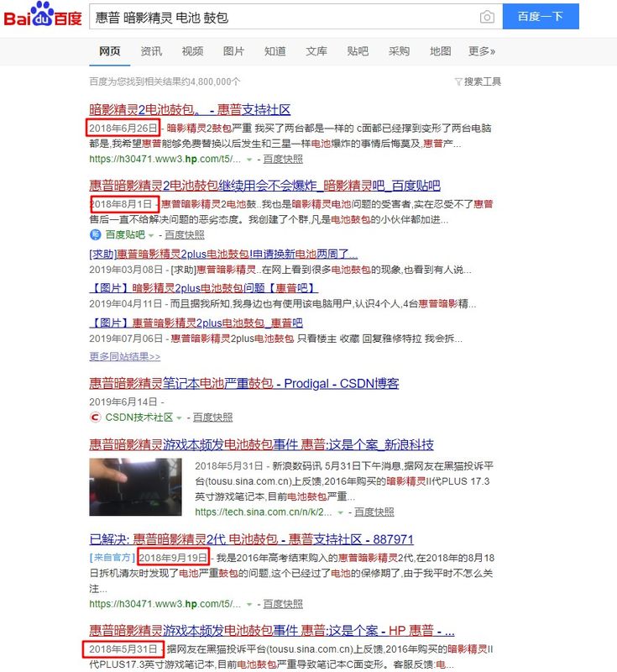Expand the arrow beside 百度贴吧
The width and height of the screenshot is (617, 672).
(x=152, y=235)
